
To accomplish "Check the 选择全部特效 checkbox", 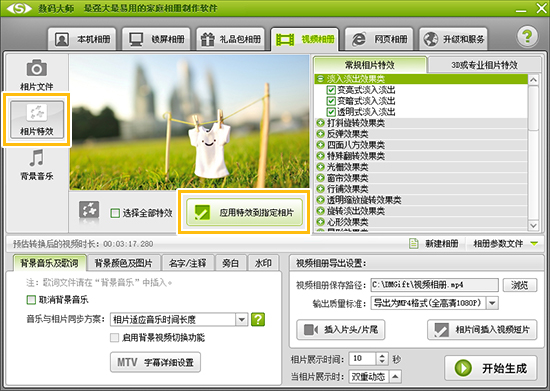I will click(115, 213).
